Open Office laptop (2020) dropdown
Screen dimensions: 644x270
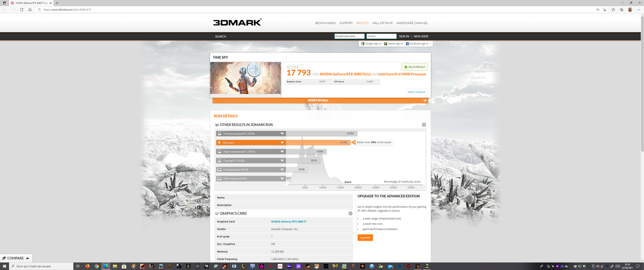282,179
